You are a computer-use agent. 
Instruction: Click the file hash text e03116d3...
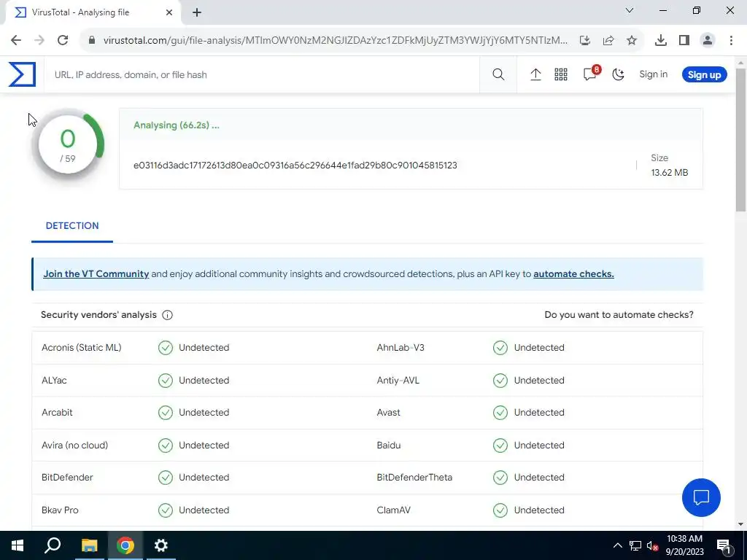tap(295, 166)
